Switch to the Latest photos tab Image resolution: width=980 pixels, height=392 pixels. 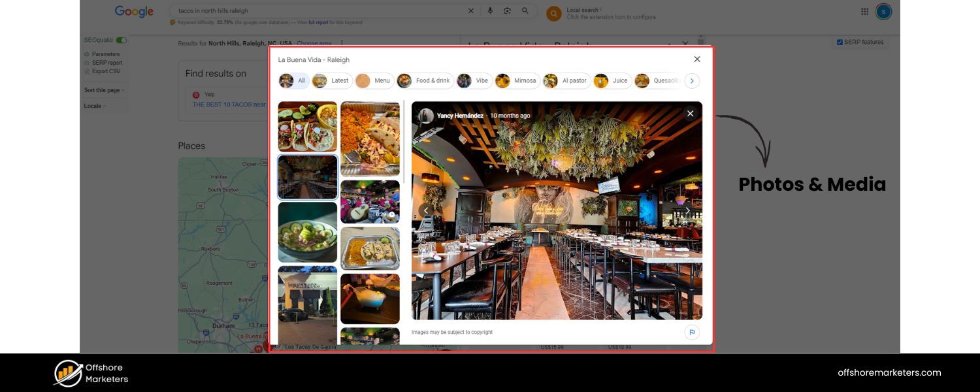pos(333,81)
